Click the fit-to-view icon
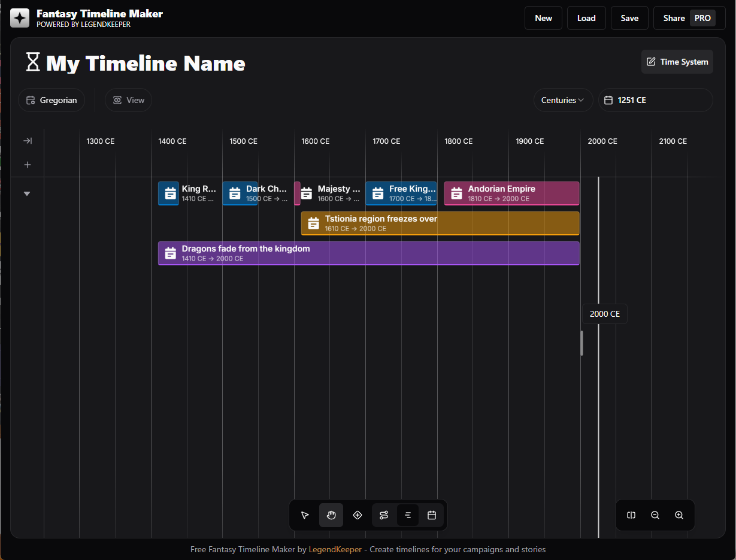736x560 pixels. point(631,515)
